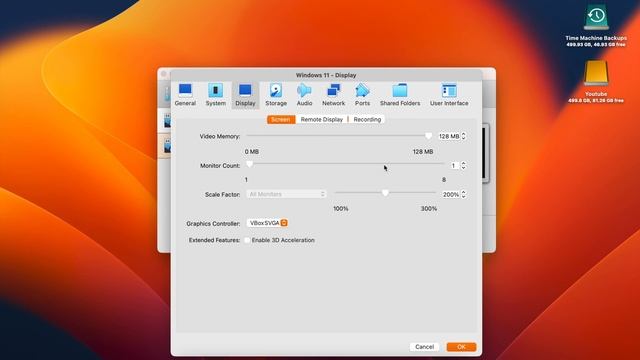640x360 pixels.
Task: Select the Display settings section
Action: point(245,95)
